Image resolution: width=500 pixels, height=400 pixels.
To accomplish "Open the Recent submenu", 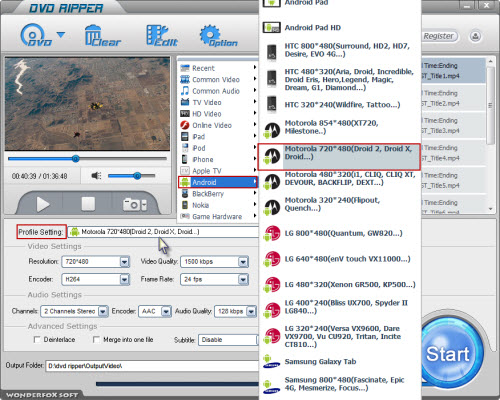I will [218, 68].
